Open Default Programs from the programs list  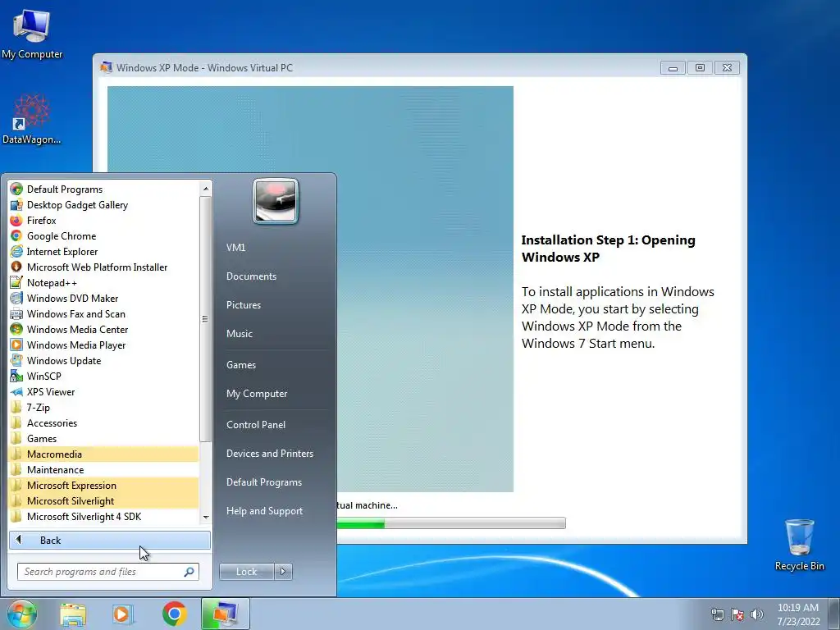tap(104, 189)
